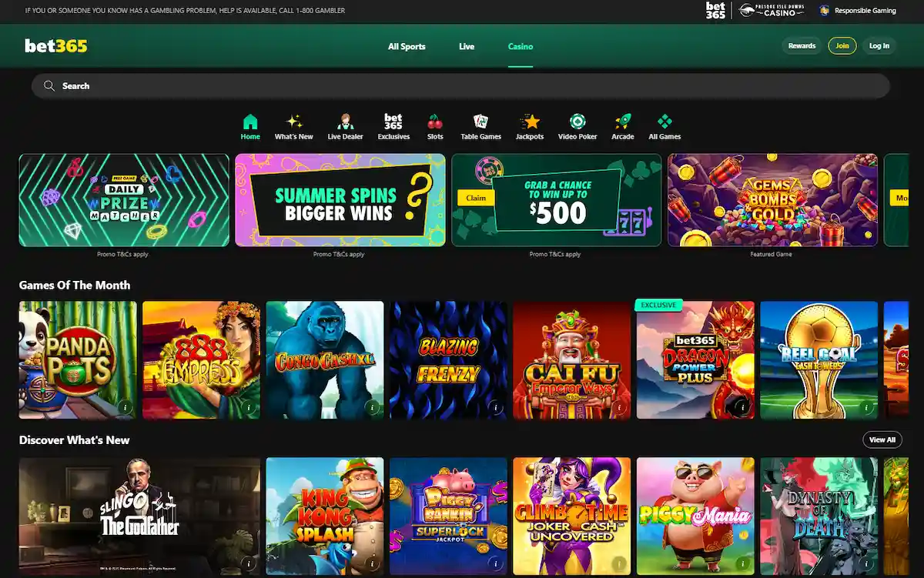Click into the Search field

click(460, 86)
